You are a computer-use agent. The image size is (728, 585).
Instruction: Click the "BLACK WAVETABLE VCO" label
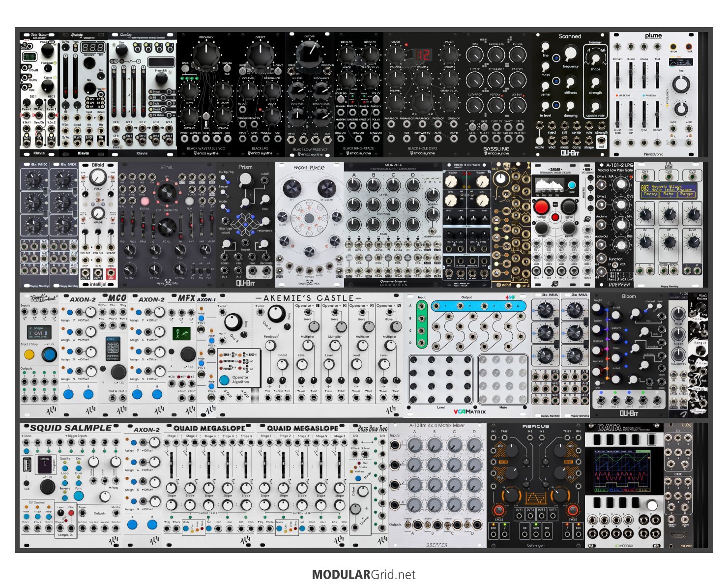pyautogui.click(x=206, y=148)
